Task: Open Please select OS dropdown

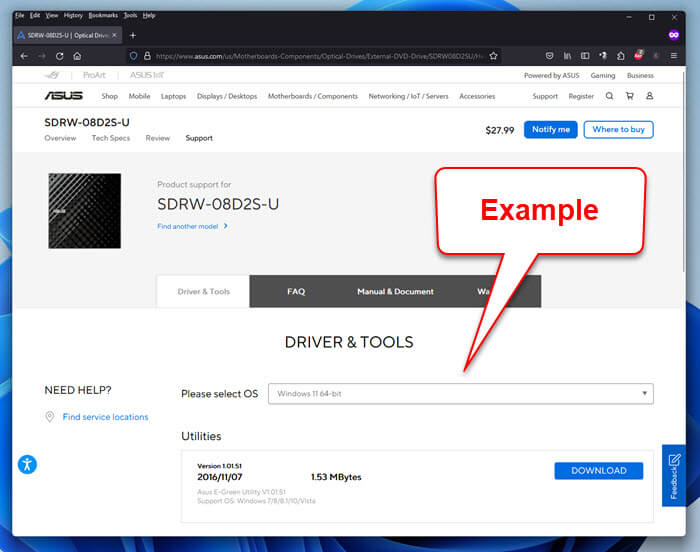Action: 461,393
